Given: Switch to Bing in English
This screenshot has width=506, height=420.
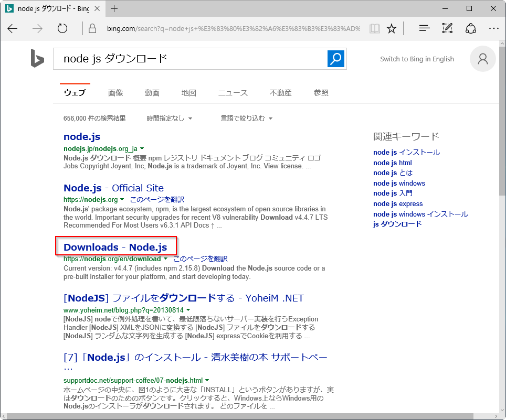Looking at the screenshot, I should tap(417, 59).
